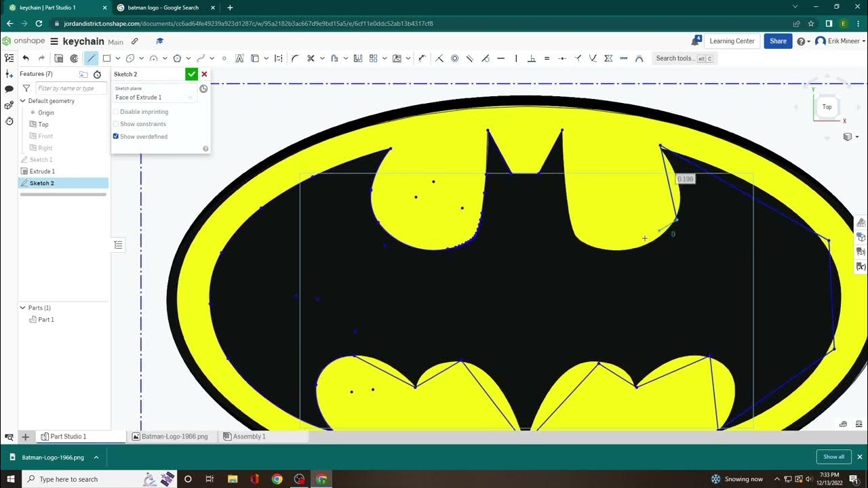
Task: Select the Line sketch tool
Action: (91, 58)
